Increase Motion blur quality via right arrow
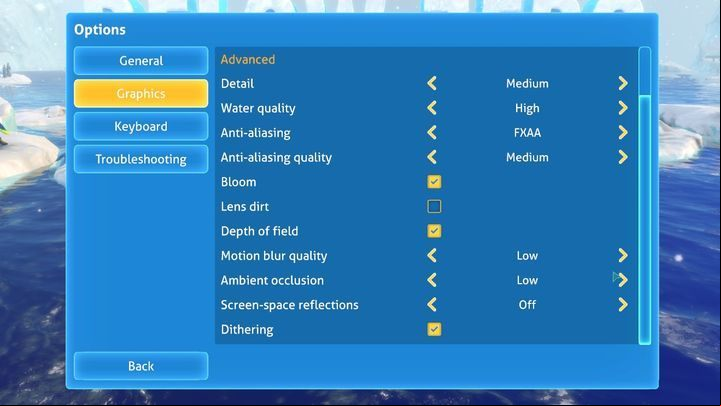This screenshot has height=406, width=721. (623, 256)
